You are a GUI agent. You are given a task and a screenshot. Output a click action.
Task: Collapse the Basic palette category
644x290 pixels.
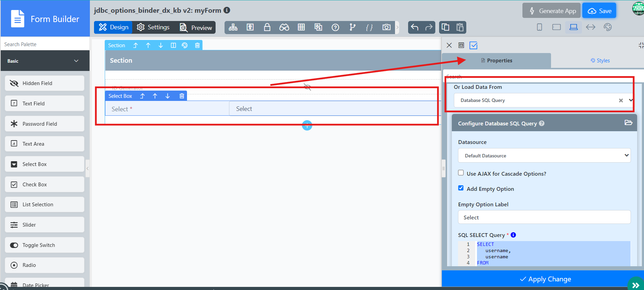click(x=76, y=61)
